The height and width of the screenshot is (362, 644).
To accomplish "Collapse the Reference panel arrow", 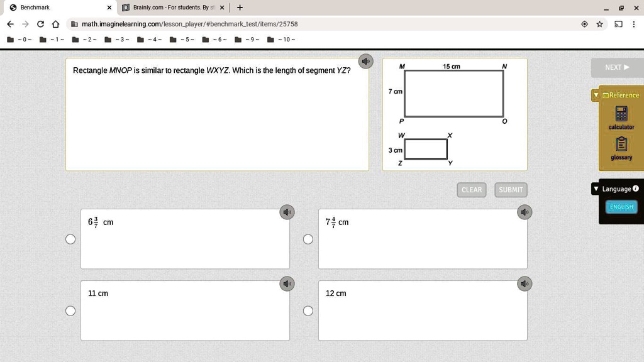I will tap(596, 96).
